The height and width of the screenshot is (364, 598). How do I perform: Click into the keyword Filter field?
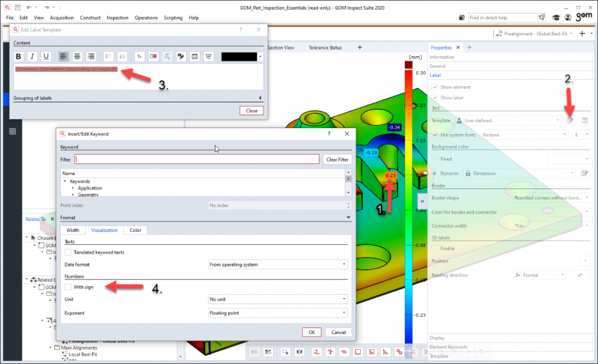point(196,159)
